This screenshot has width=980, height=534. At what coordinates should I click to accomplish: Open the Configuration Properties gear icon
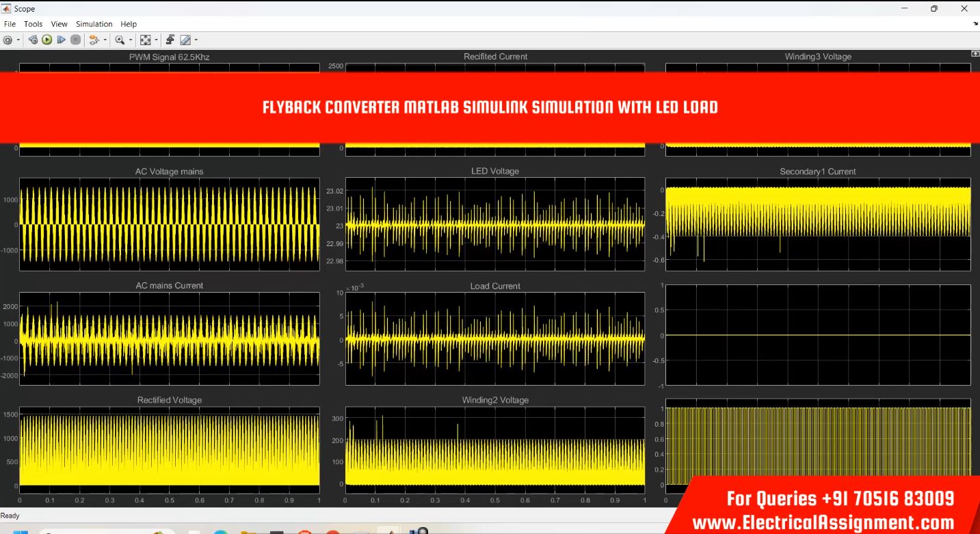coord(8,40)
